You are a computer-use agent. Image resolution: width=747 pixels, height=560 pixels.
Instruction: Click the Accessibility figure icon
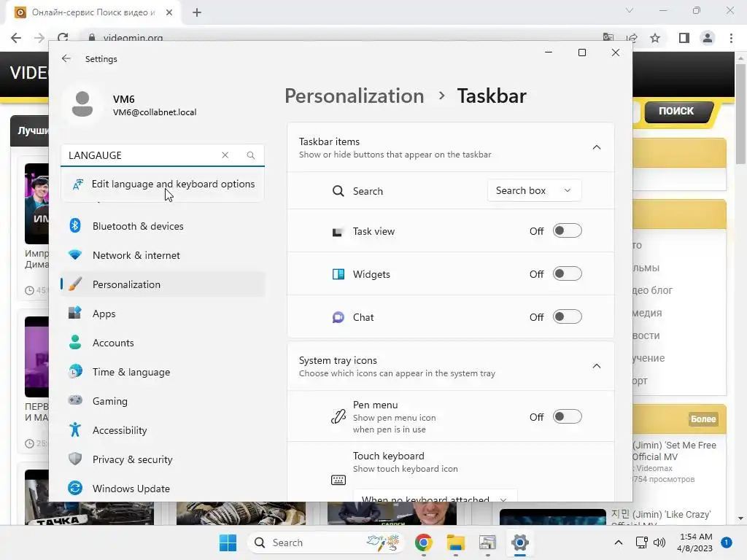click(75, 429)
